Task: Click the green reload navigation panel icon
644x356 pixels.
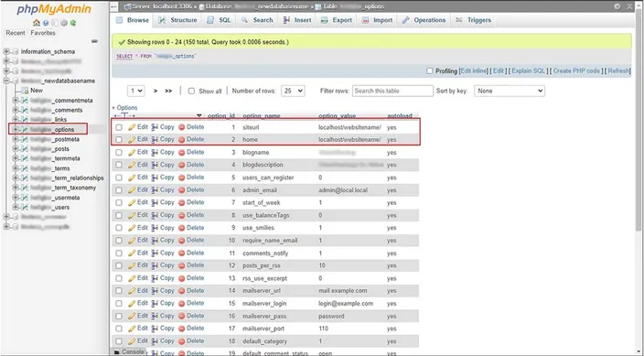Action: [72, 23]
